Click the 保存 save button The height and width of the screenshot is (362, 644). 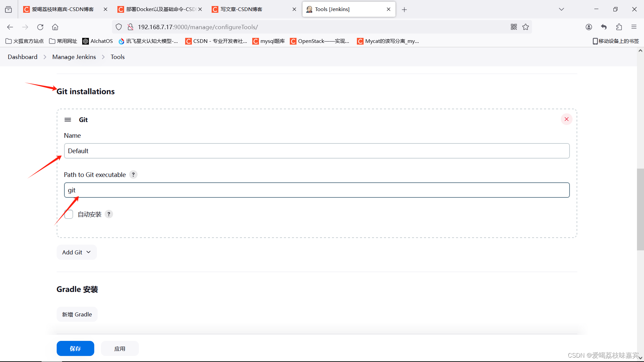click(75, 349)
